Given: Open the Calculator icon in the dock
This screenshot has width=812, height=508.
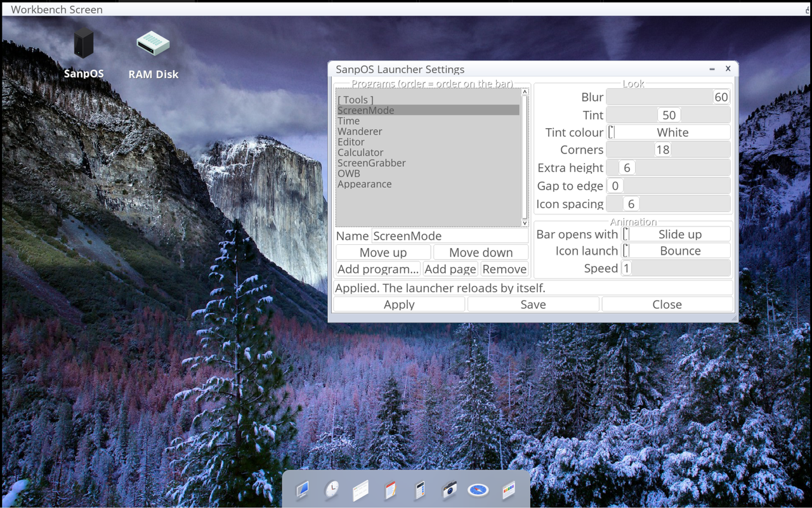Looking at the screenshot, I should click(419, 490).
